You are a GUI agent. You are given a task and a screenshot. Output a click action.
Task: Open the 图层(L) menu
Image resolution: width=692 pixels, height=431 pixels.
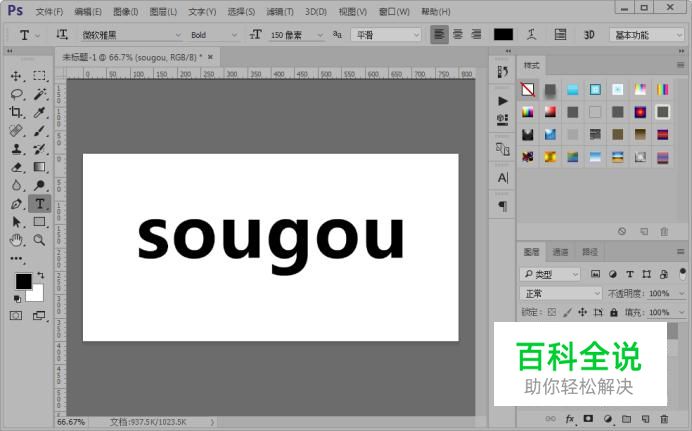coord(163,11)
